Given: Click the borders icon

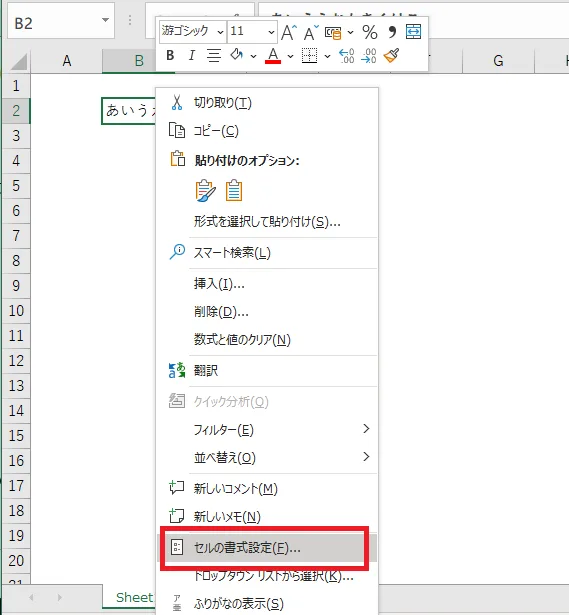Looking at the screenshot, I should click(309, 55).
